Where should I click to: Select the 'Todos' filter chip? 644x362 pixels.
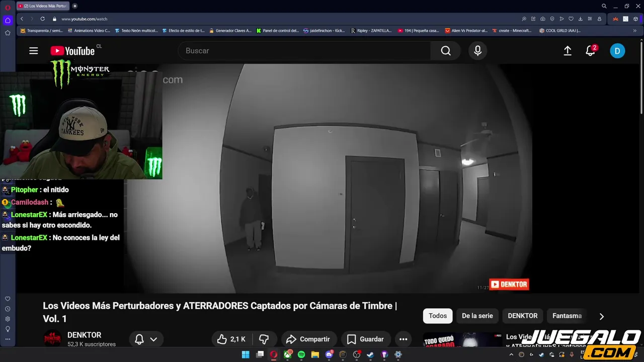point(438,316)
